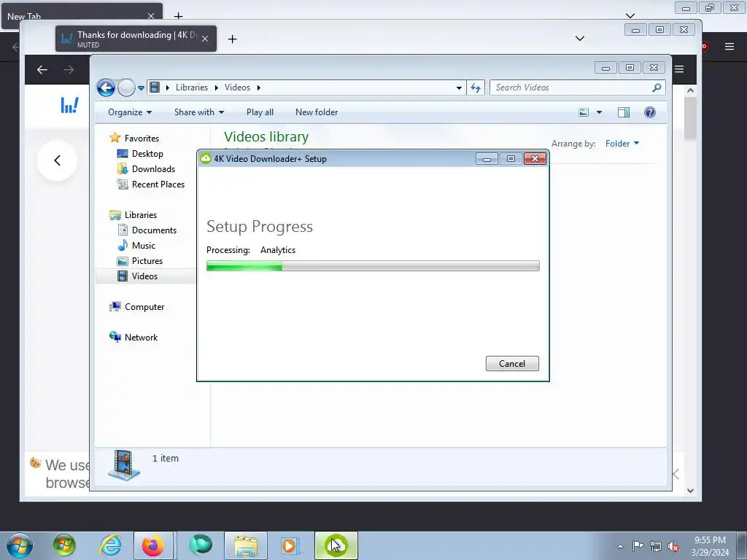Cancel the 4K Video Downloader+ setup
This screenshot has width=747, height=560.
tap(512, 363)
